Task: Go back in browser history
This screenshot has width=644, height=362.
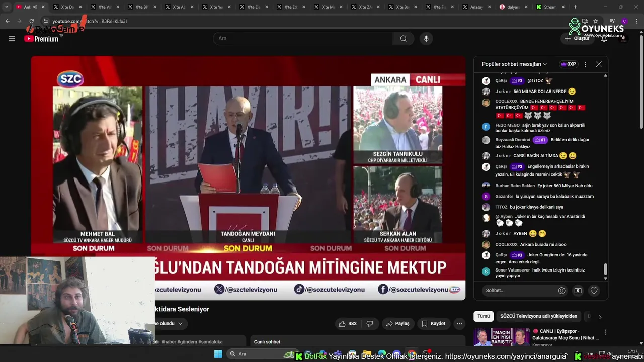Action: point(7,21)
